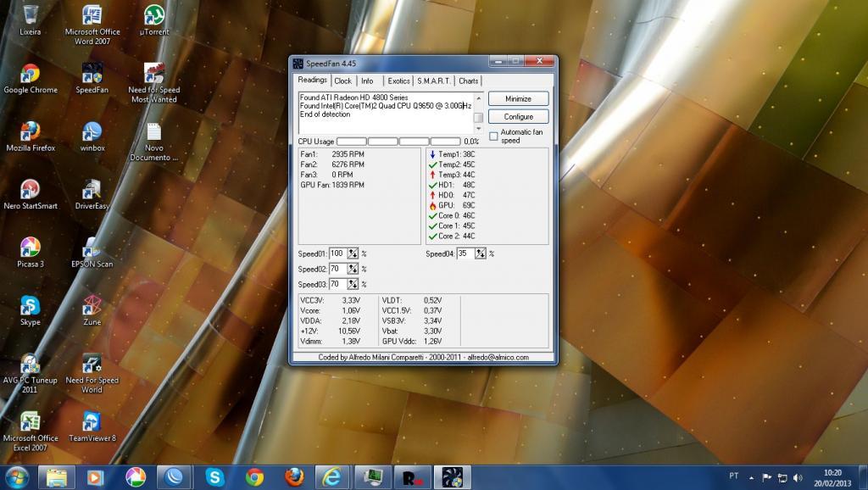Image resolution: width=868 pixels, height=490 pixels.
Task: Click the Speed02 percentage field
Action: pos(337,269)
